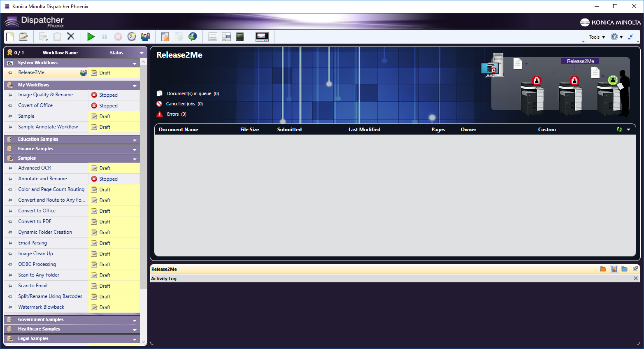The image size is (644, 349).
Task: Click the edit workflow notepad icon
Action: [23, 37]
